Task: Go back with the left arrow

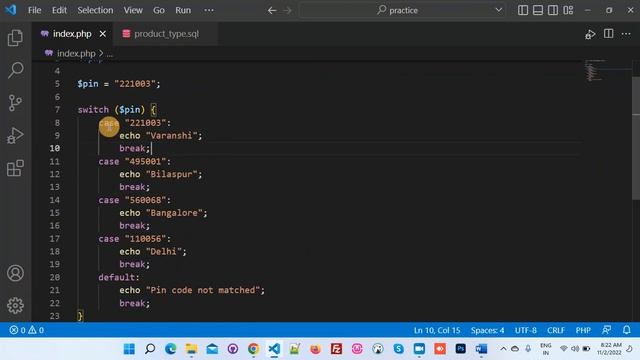Action: click(272, 10)
